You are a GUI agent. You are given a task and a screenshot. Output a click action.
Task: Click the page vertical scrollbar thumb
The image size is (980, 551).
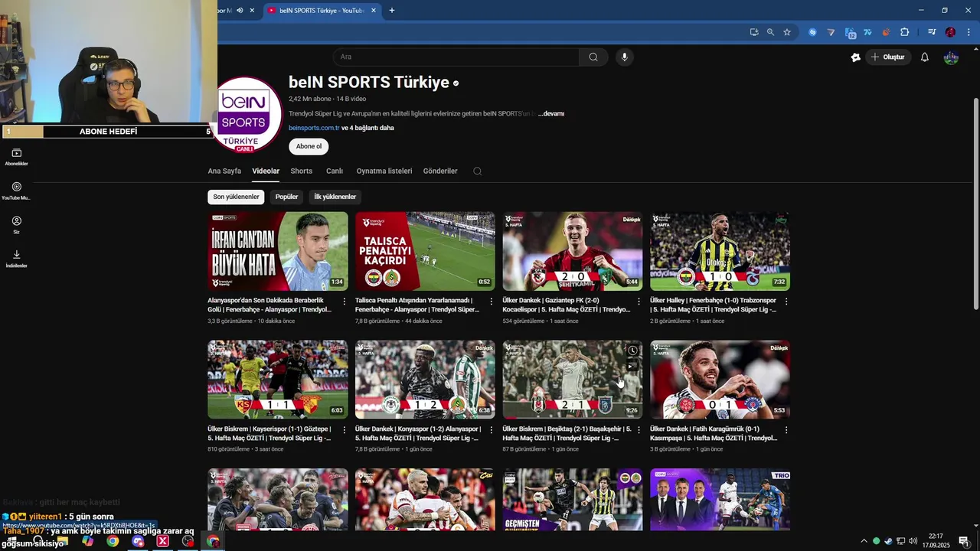click(975, 203)
